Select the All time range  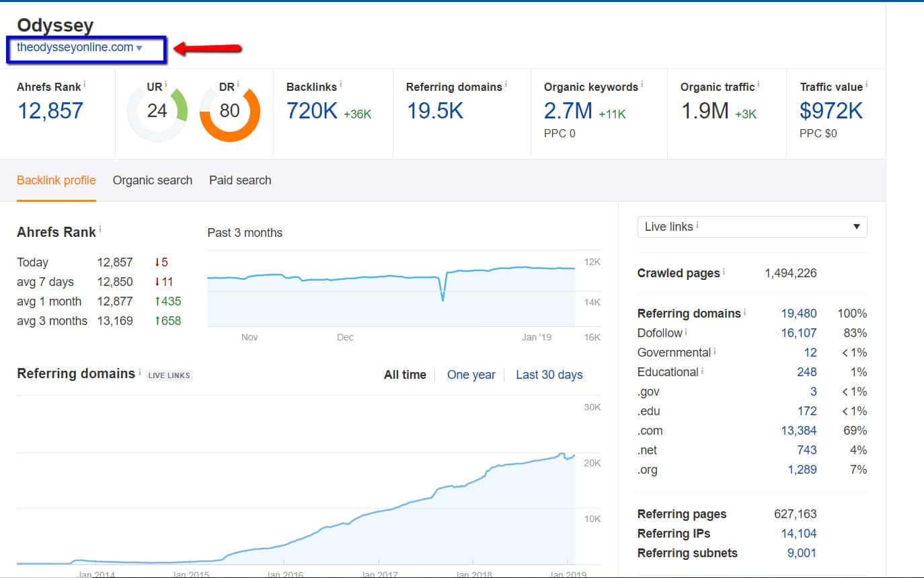tap(405, 375)
